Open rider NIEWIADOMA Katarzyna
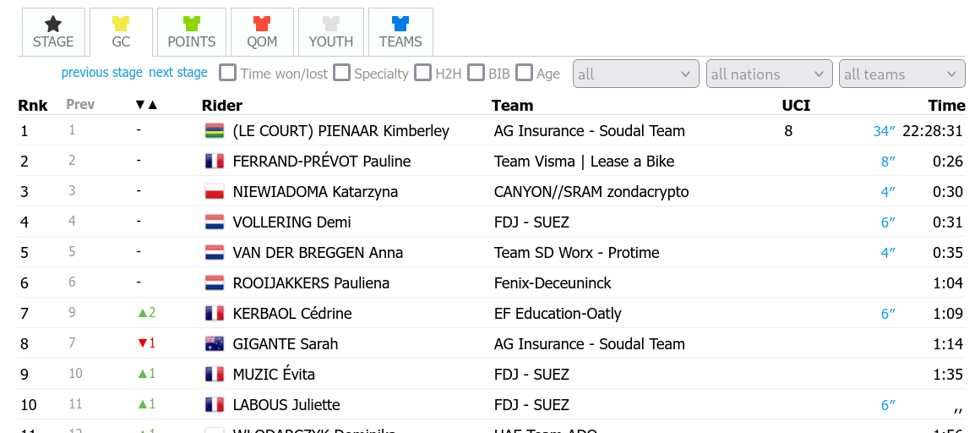The width and height of the screenshot is (980, 433). pyautogui.click(x=315, y=191)
